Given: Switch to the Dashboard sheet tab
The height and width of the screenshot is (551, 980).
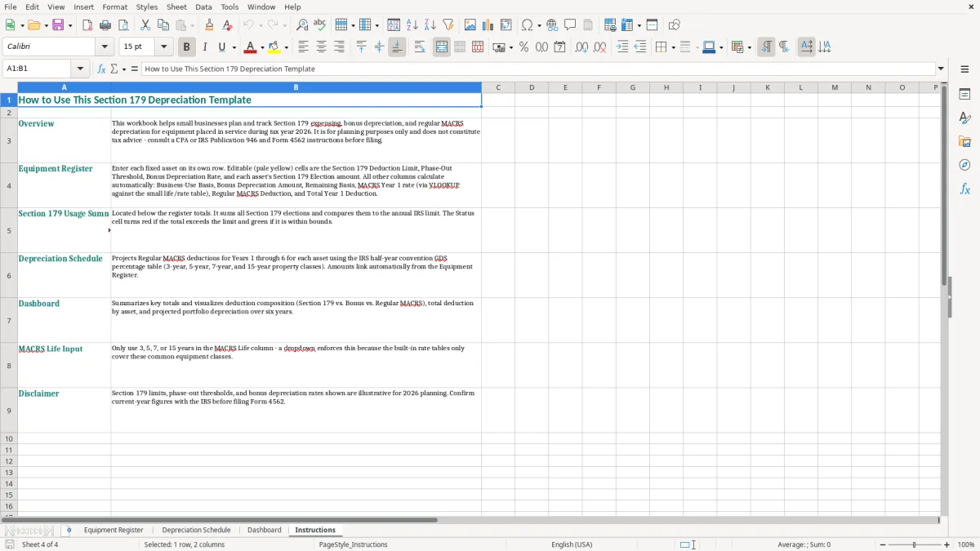Looking at the screenshot, I should (265, 530).
